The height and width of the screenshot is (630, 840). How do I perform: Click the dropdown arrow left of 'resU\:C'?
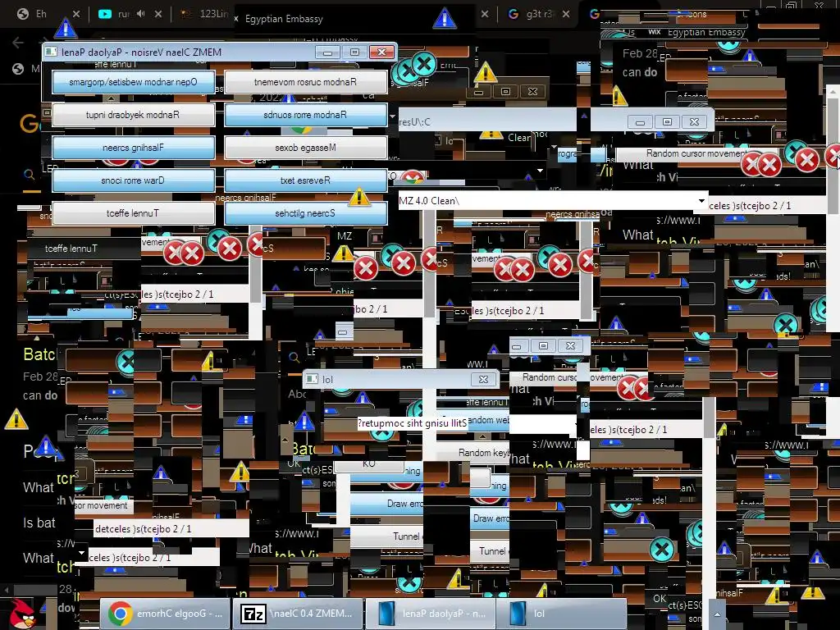click(392, 116)
